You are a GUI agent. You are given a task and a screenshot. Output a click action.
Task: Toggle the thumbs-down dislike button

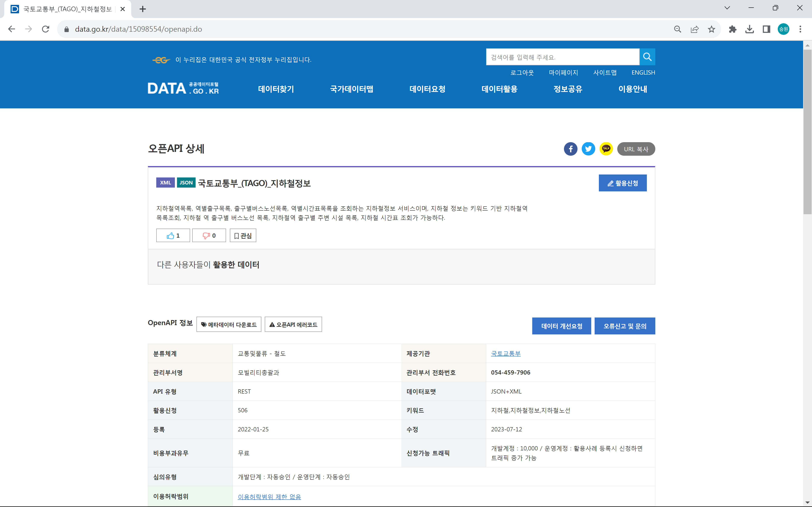tap(209, 235)
